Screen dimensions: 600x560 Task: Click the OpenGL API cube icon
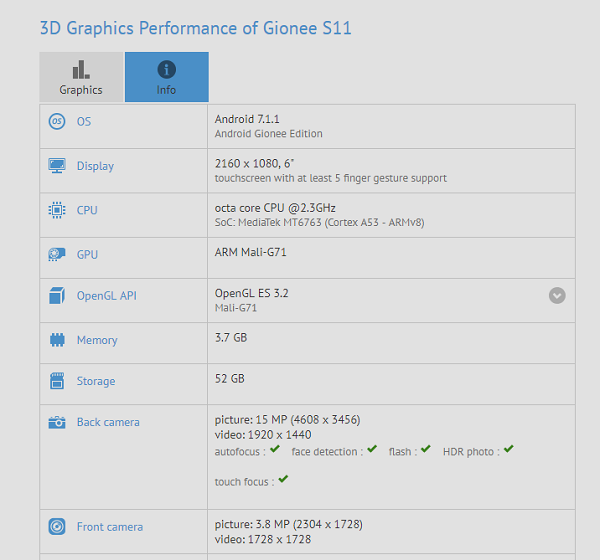57,296
